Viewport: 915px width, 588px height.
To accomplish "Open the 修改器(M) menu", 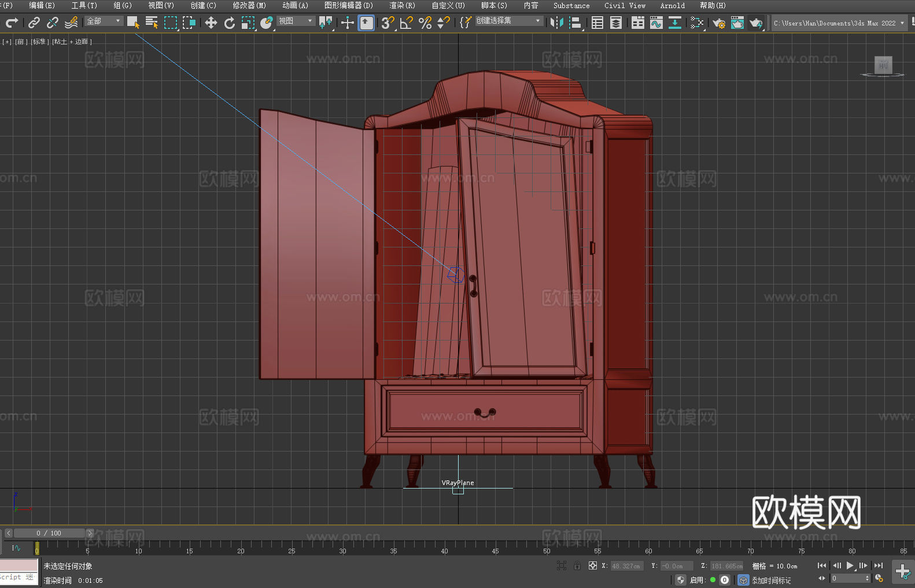I will 249,5.
